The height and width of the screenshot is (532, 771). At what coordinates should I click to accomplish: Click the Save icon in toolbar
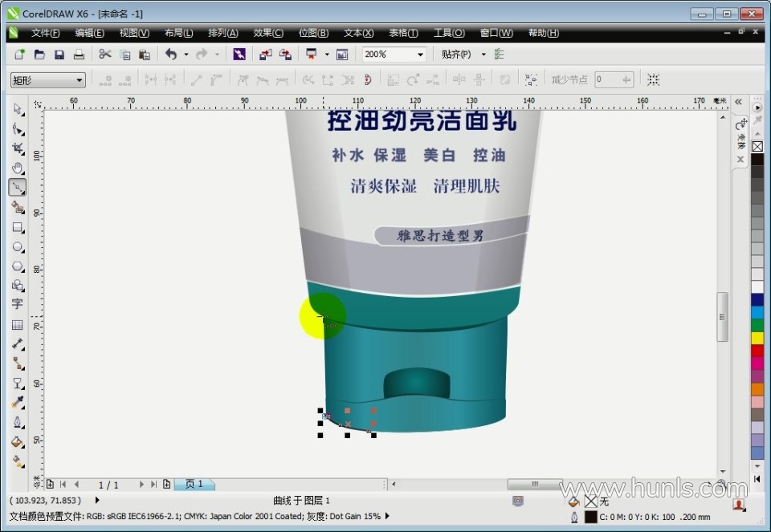tap(59, 55)
